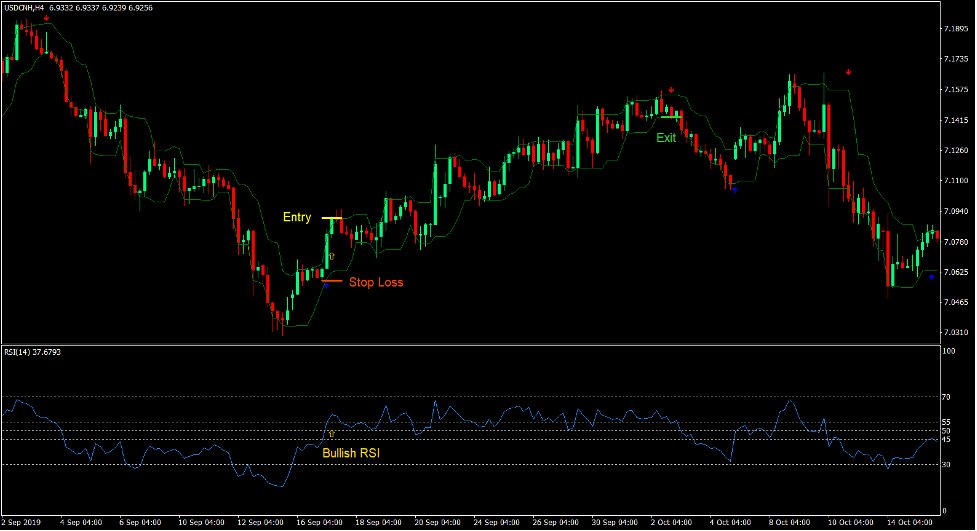This screenshot has width=977, height=531.
Task: Click the USDCNH,H4 chart title
Action: coord(32,7)
